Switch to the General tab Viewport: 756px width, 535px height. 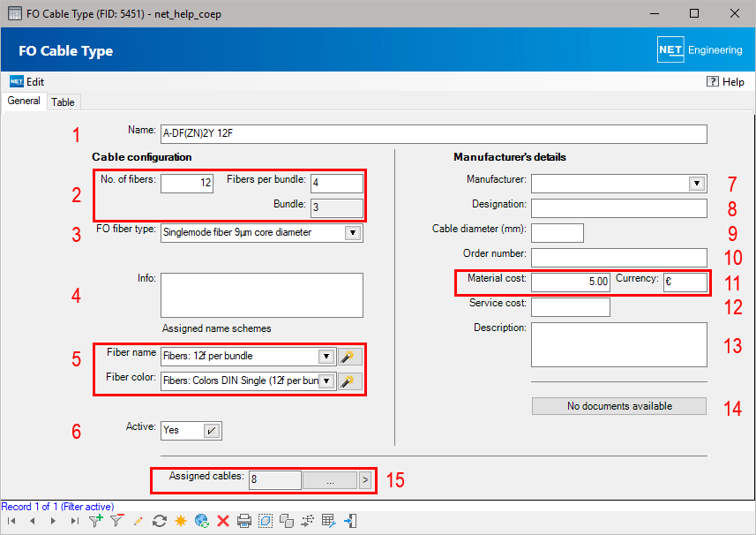[x=24, y=101]
